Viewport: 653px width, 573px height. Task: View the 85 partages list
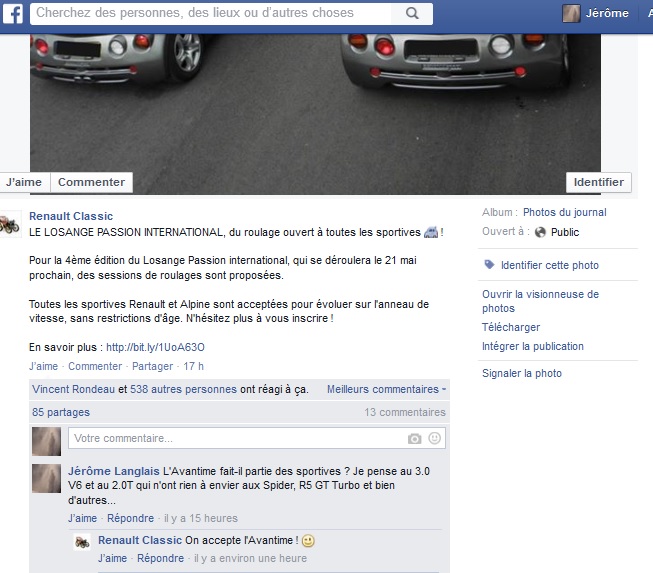pos(60,412)
